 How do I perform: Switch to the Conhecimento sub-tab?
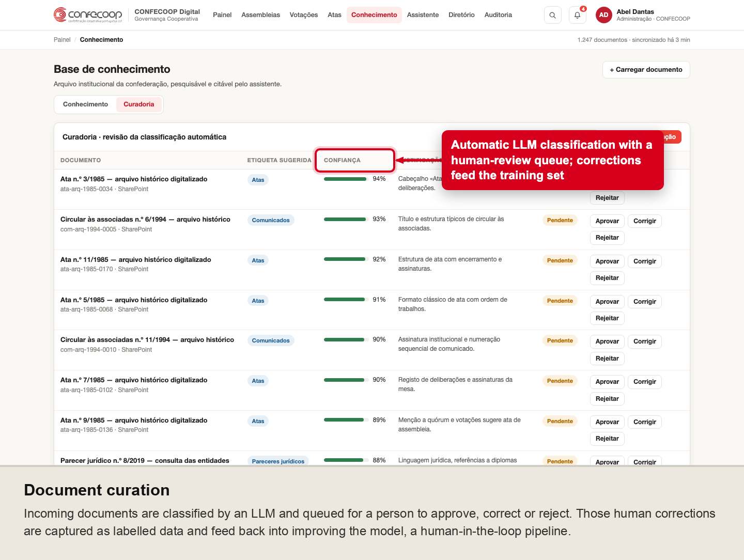point(85,104)
